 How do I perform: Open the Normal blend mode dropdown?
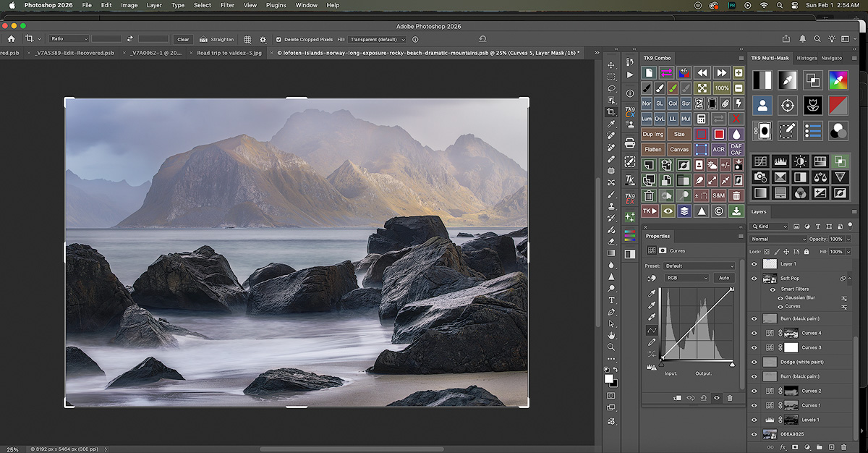click(778, 239)
